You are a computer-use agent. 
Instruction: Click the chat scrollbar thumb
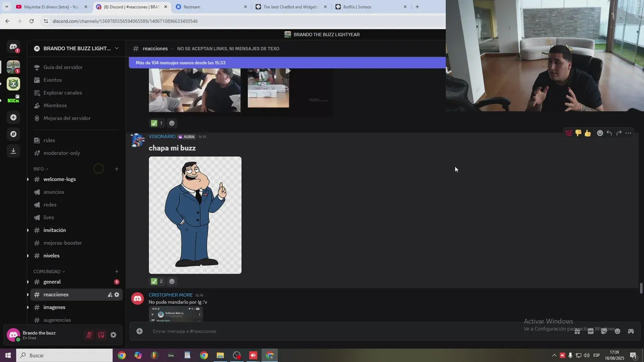(641, 289)
